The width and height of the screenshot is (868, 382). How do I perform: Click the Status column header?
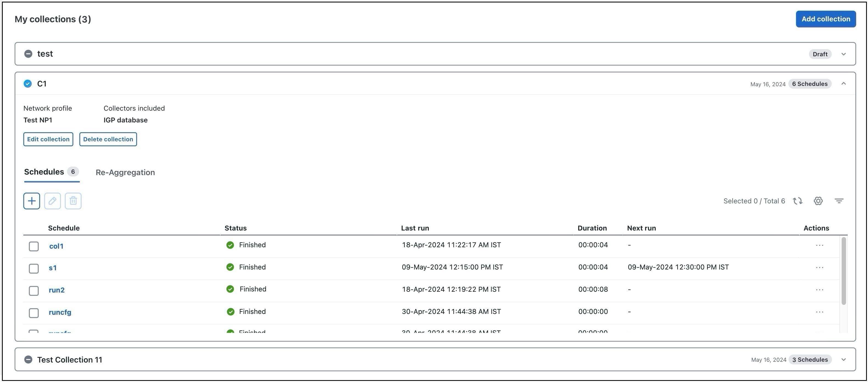235,228
